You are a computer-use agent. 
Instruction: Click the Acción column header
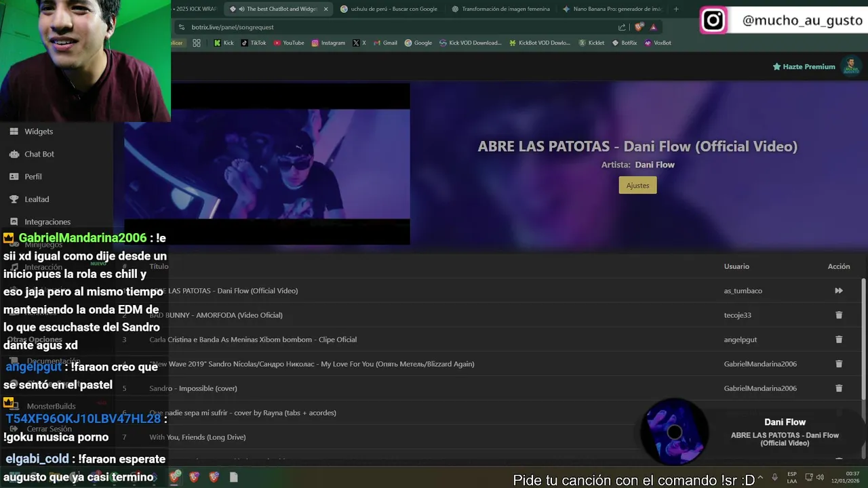pos(839,266)
